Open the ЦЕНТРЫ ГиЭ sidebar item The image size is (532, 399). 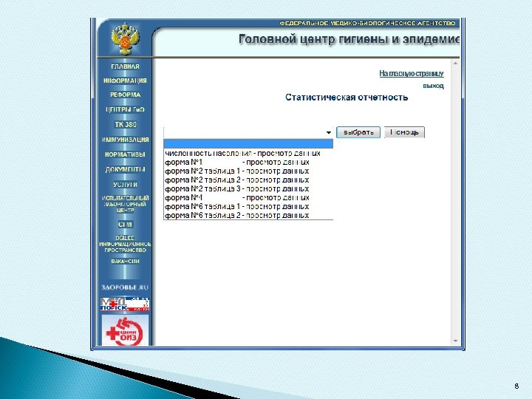125,109
